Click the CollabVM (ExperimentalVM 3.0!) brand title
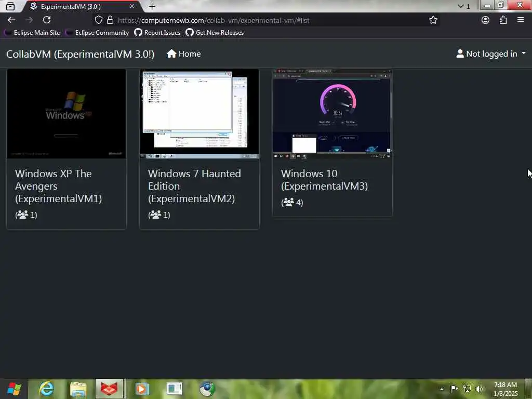Image resolution: width=532 pixels, height=399 pixels. click(x=81, y=54)
